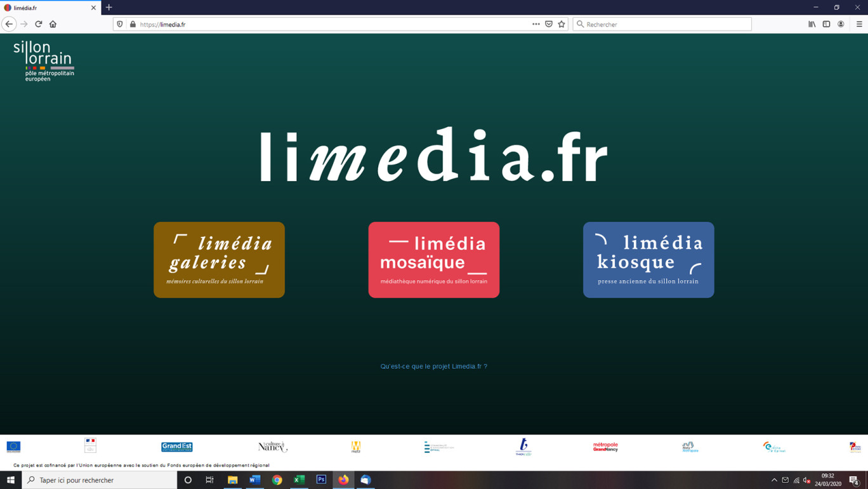
Task: Click the Métropole Grand Nancy logo
Action: pos(605,447)
